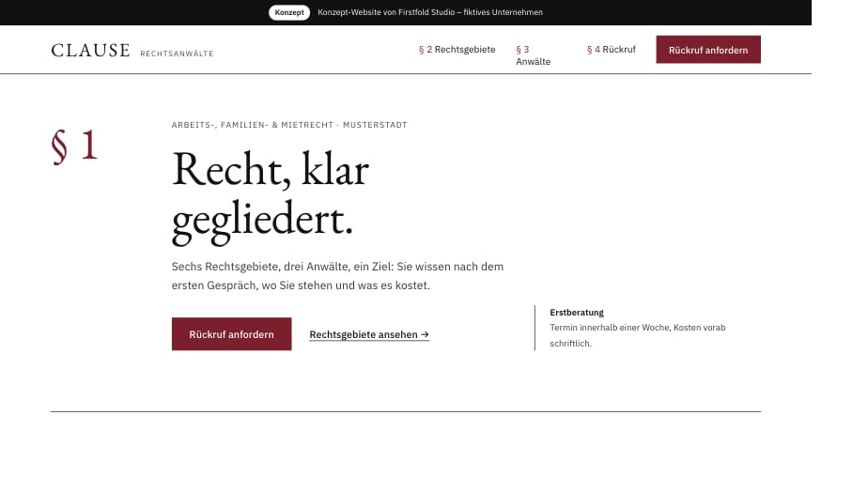Screen dimensions: 868x477
Task: Click the 'Sechs Rechtsgebiete, drei Anwälte' paragraph
Action: [337, 275]
